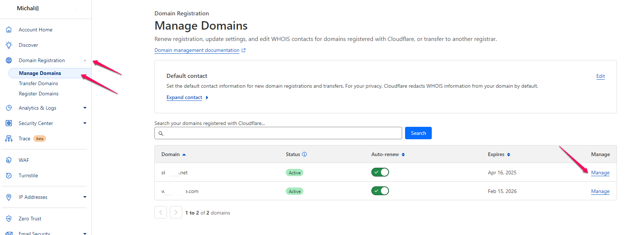
Task: Sort by Domain column arrow
Action: 184,155
